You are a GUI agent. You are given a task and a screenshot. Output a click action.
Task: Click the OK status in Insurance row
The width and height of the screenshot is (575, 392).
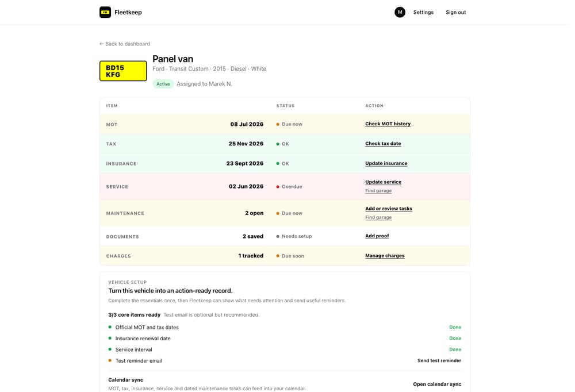283,164
